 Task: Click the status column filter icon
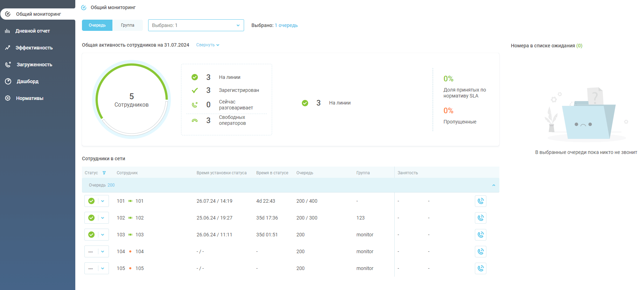click(104, 173)
